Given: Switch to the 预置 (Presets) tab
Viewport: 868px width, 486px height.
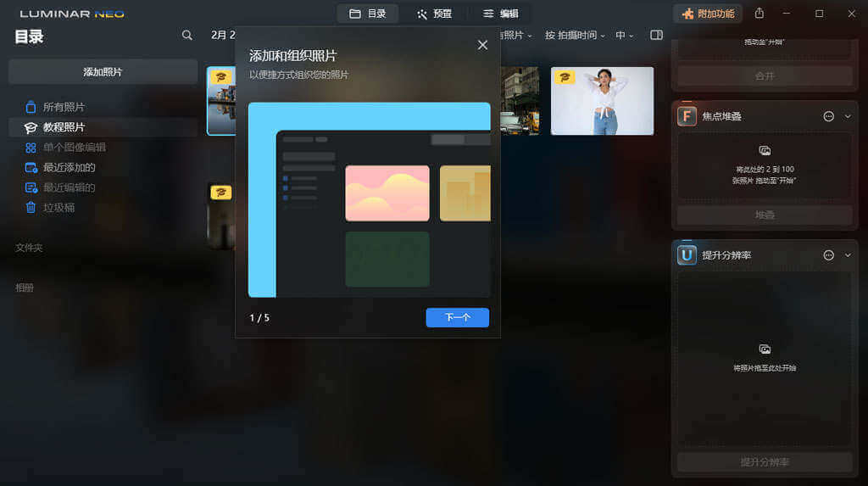Looking at the screenshot, I should [434, 14].
